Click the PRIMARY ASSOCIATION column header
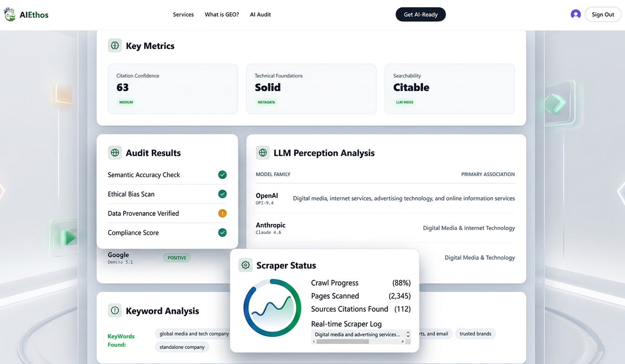Screen dimensions: 625x364 488,175
